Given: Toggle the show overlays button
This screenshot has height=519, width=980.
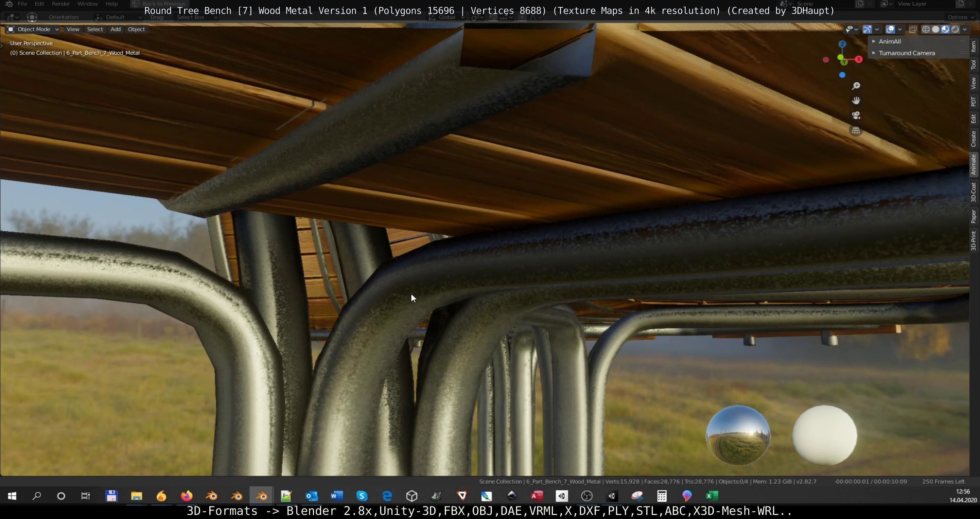Looking at the screenshot, I should pos(890,29).
